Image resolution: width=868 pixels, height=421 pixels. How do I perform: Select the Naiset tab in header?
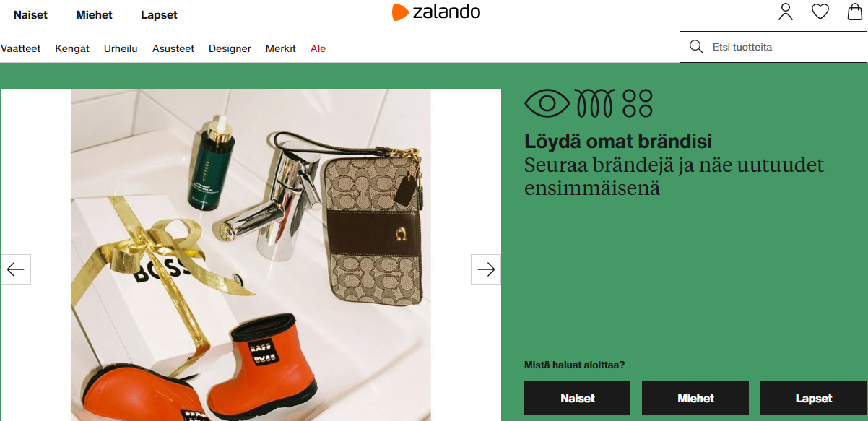click(x=30, y=14)
